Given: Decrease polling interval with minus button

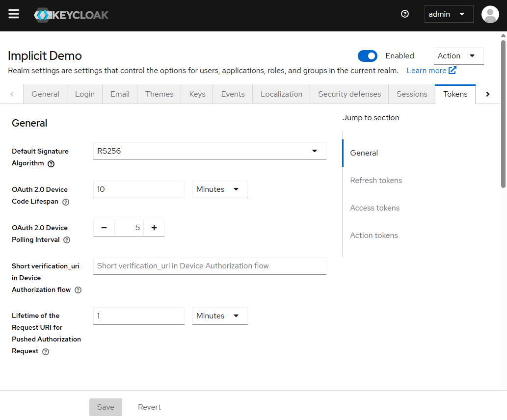Looking at the screenshot, I should [x=104, y=228].
